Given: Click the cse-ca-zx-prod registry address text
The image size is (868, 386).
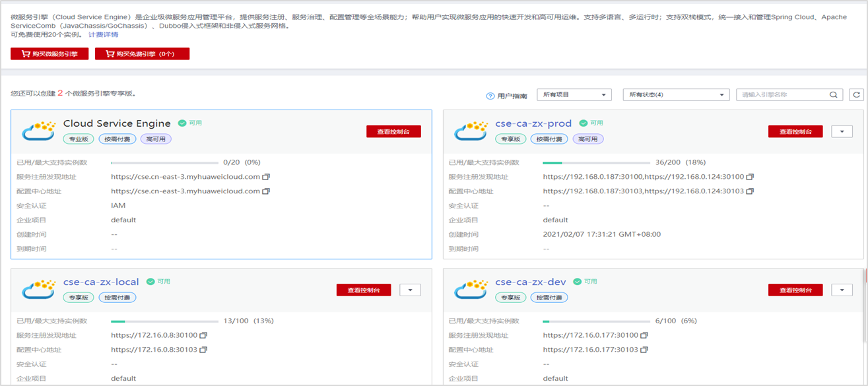Looking at the screenshot, I should 644,177.
